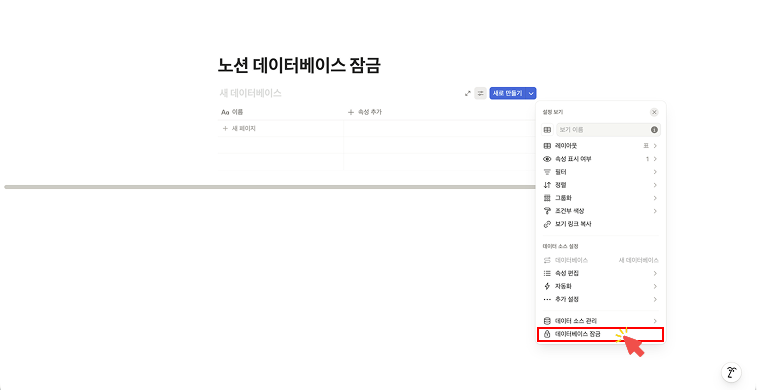Expand the 추가 설정 chevron
Image resolution: width=757 pixels, height=390 pixels.
pos(655,299)
